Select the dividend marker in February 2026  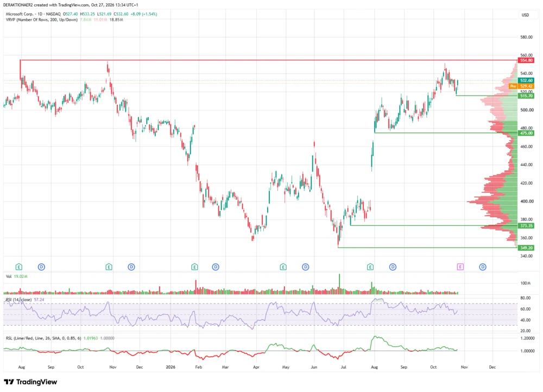216,267
